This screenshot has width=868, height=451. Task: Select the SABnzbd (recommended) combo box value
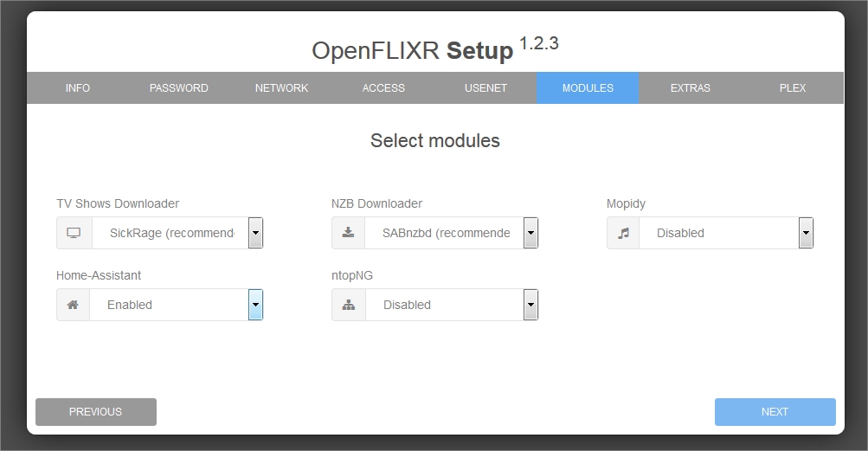pyautogui.click(x=452, y=233)
